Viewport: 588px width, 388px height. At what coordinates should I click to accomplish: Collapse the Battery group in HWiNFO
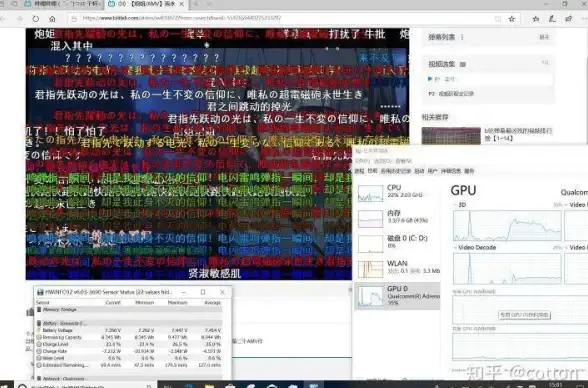39,323
